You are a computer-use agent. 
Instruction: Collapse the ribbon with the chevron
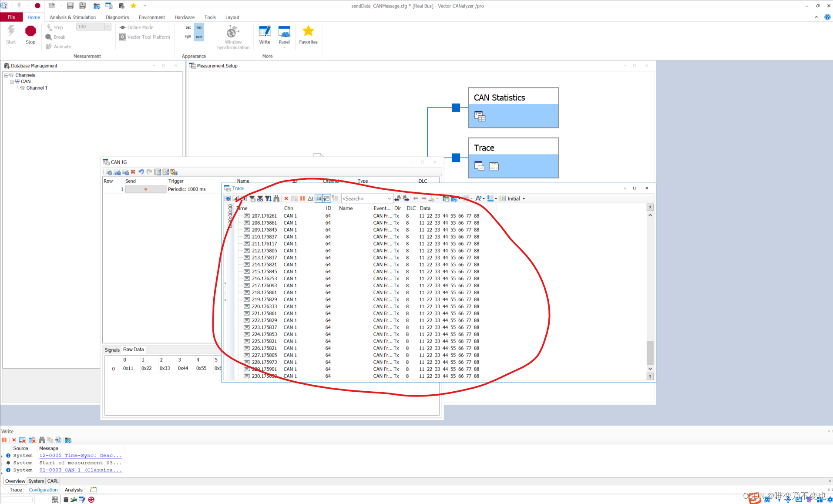816,17
